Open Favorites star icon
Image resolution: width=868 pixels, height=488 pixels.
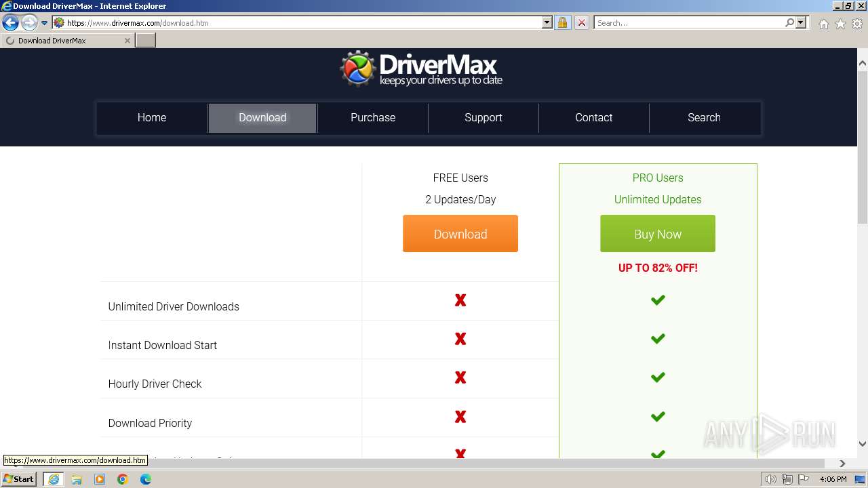[x=840, y=24]
